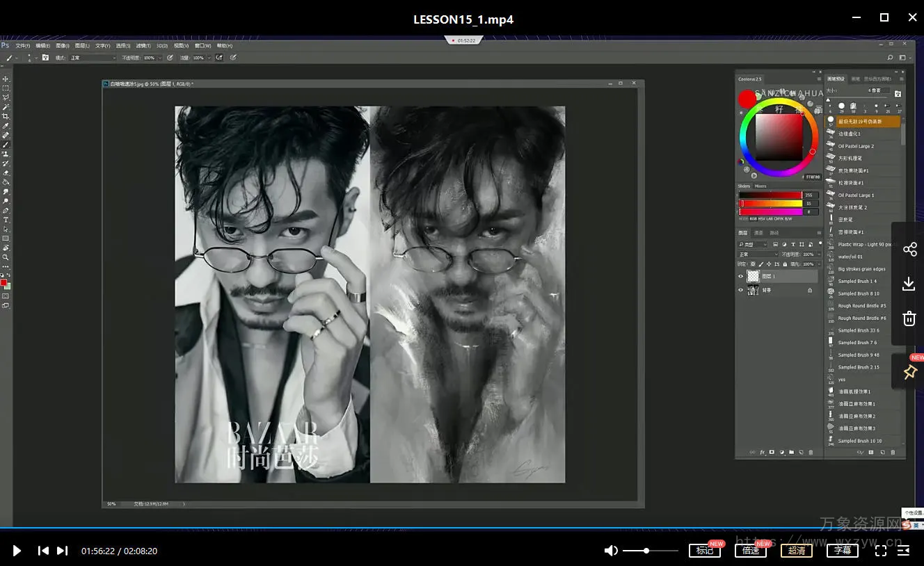Viewport: 924px width, 566px height.
Task: Select the Crop tool
Action: pos(6,116)
